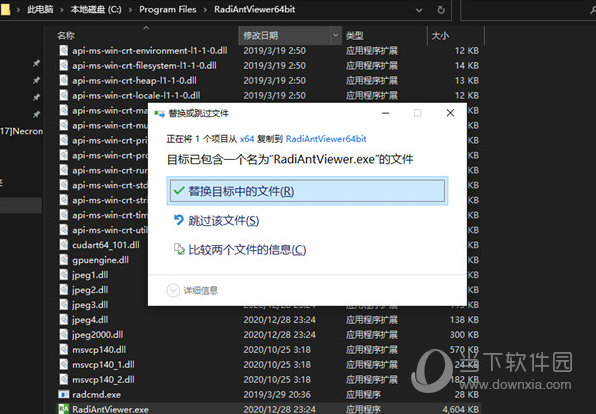Choose Skip this file option

[x=217, y=220]
